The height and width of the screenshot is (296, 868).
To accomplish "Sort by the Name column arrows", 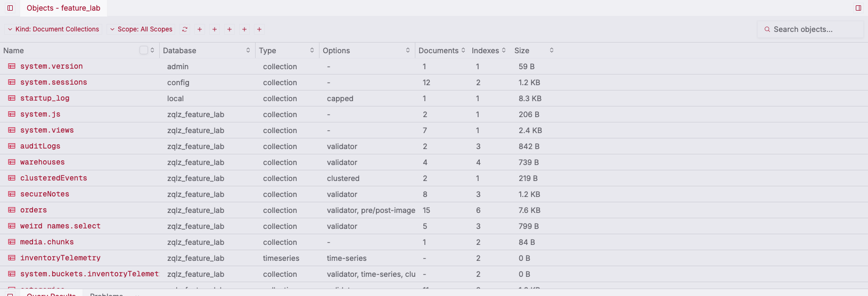I will pyautogui.click(x=152, y=50).
